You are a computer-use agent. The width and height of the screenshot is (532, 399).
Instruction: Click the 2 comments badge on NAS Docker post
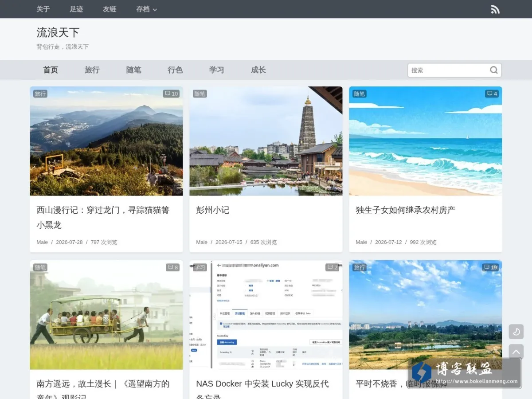point(332,267)
